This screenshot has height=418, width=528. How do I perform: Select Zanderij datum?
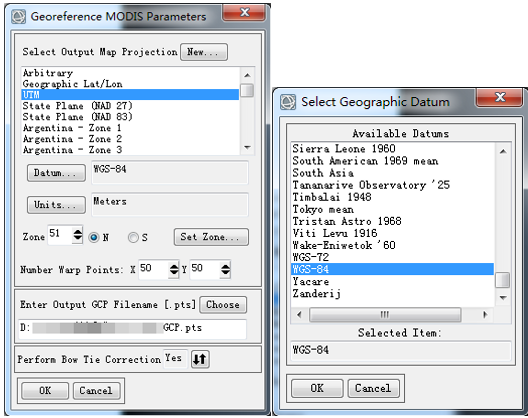(393, 293)
